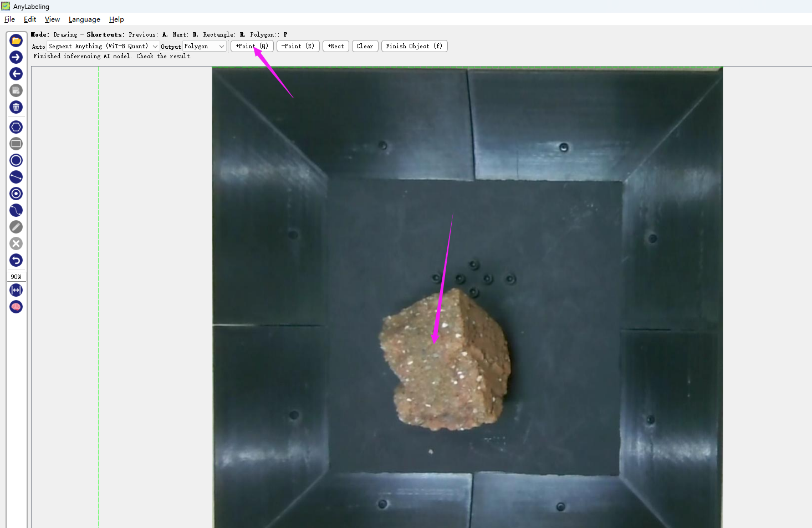The height and width of the screenshot is (528, 812).
Task: Select the rectangle drawing tool
Action: (x=16, y=144)
